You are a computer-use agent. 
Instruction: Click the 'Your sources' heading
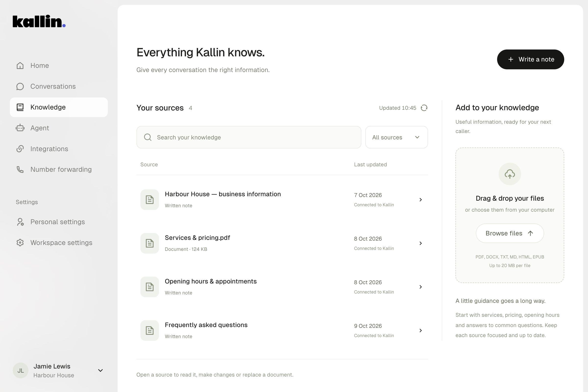tap(160, 108)
